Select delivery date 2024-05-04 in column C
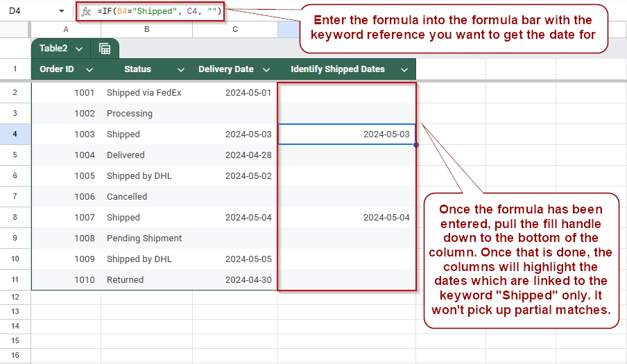This screenshot has height=364, width=627. click(235, 218)
